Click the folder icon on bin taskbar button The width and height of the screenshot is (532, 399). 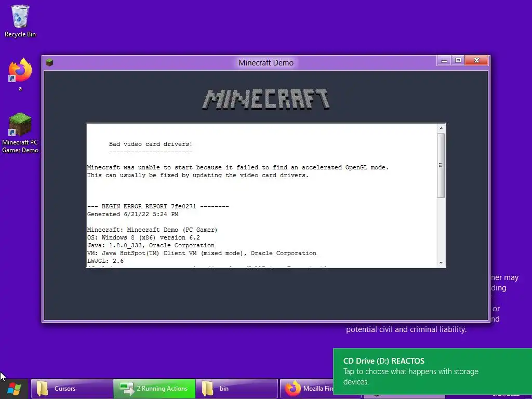(207, 389)
